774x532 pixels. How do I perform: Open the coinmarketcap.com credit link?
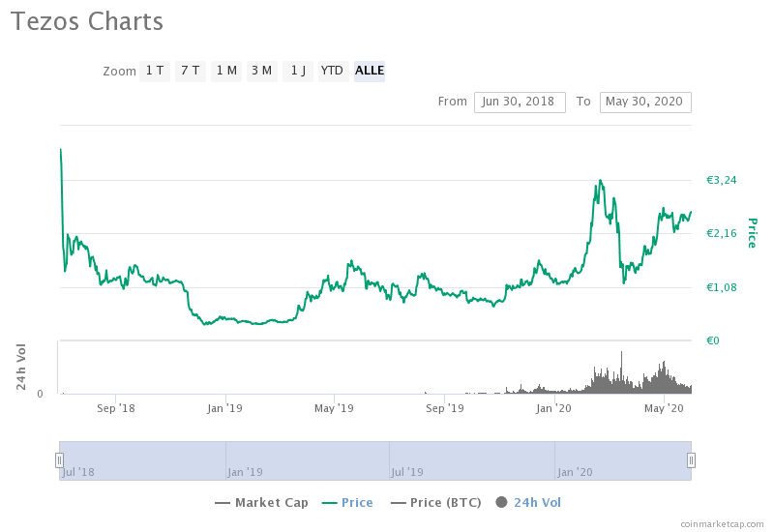pos(721,523)
